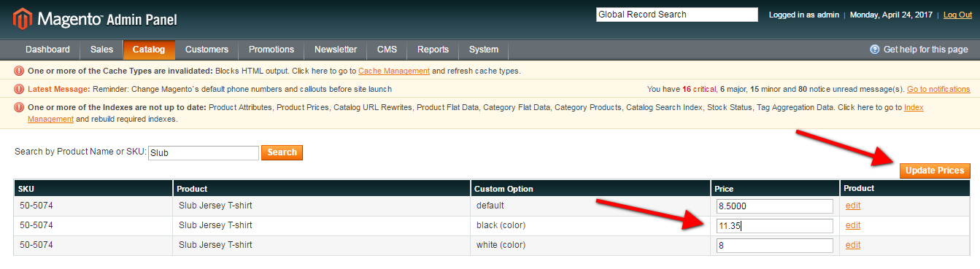Viewport: 980px width, 269px height.
Task: Click the indexes not up to date warning icon
Action: pyautogui.click(x=19, y=107)
